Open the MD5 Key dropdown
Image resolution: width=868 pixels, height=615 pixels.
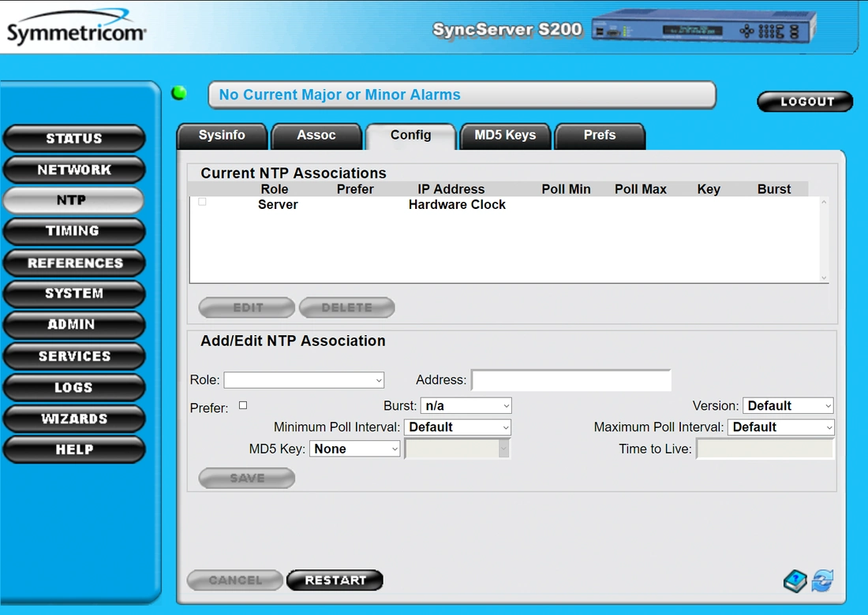click(355, 449)
